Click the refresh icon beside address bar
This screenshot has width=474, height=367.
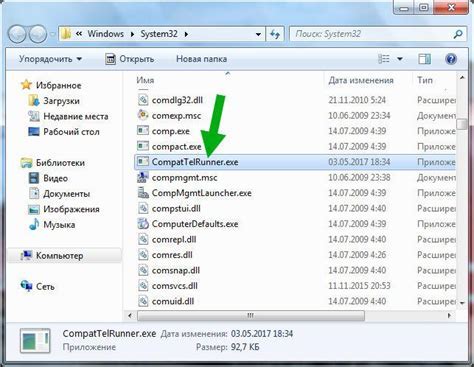(275, 34)
